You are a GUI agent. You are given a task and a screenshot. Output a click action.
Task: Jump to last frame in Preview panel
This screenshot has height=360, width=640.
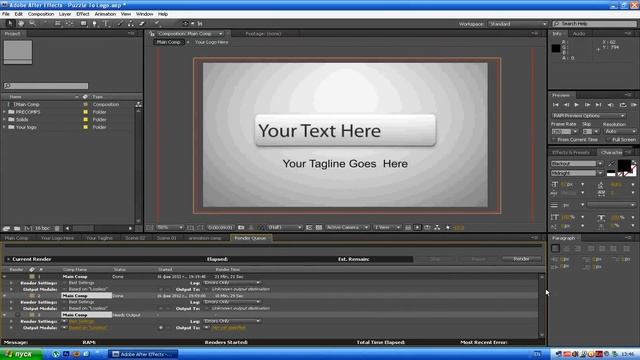pos(598,105)
